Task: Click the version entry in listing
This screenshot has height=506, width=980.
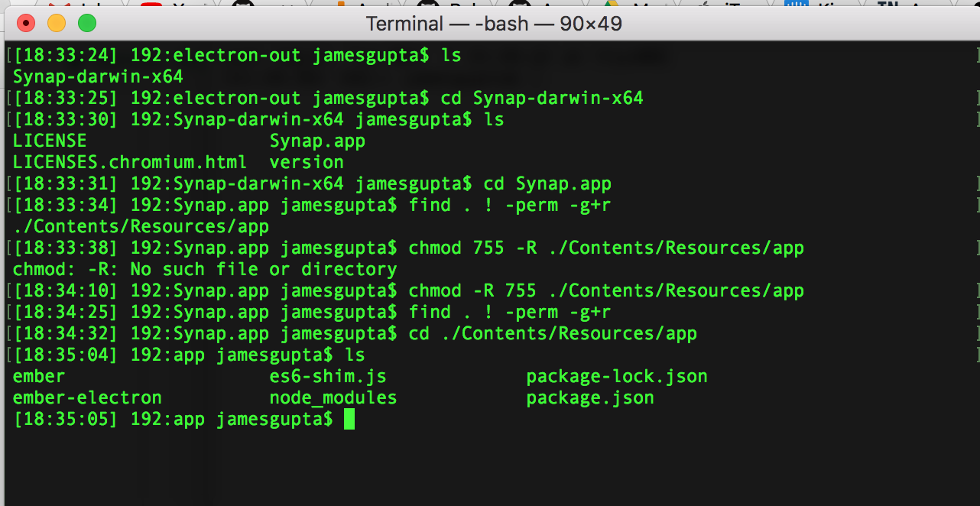Action: click(x=307, y=162)
